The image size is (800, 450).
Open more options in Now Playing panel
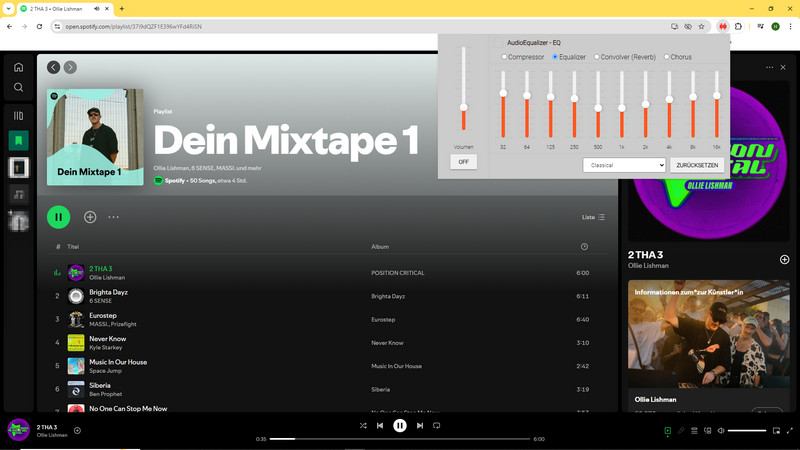click(x=769, y=67)
